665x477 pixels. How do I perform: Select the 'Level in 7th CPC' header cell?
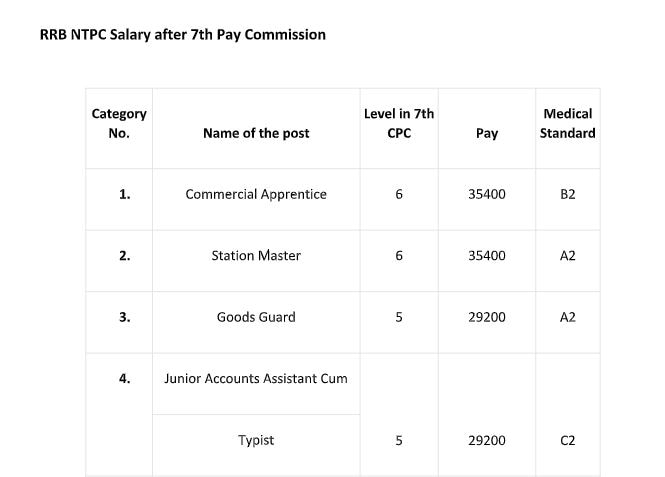tap(399, 124)
